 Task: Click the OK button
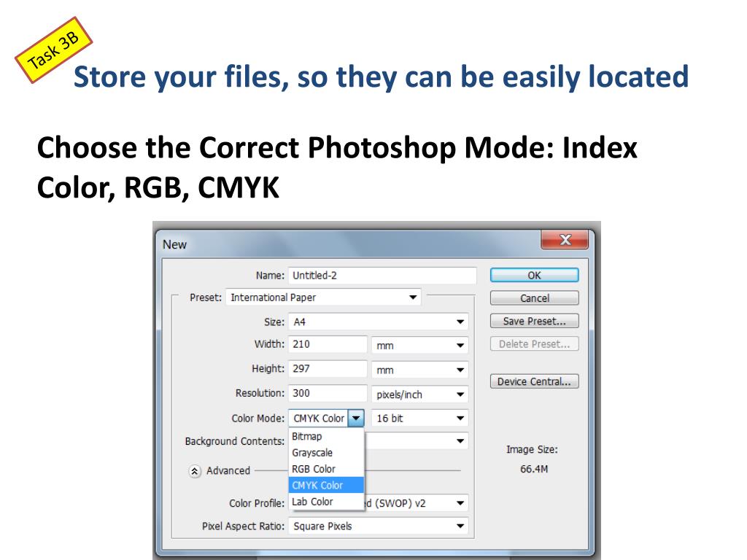point(535,275)
